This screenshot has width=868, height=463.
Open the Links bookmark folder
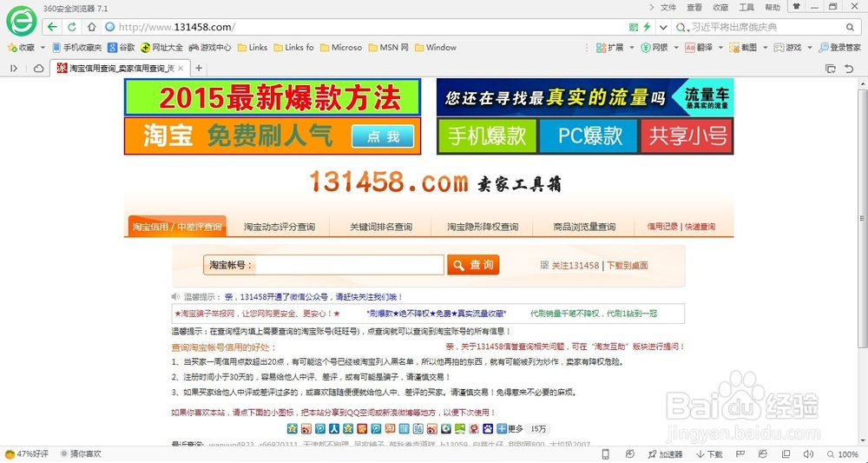pyautogui.click(x=253, y=48)
